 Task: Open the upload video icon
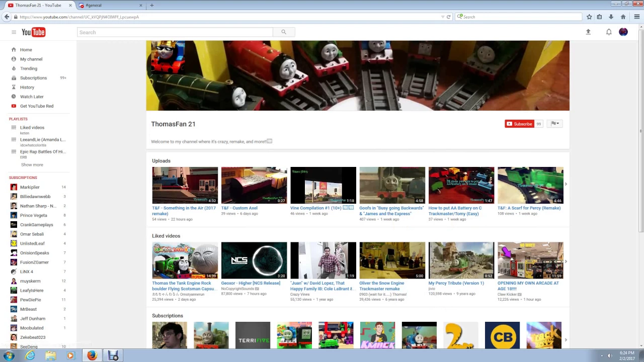pyautogui.click(x=588, y=32)
